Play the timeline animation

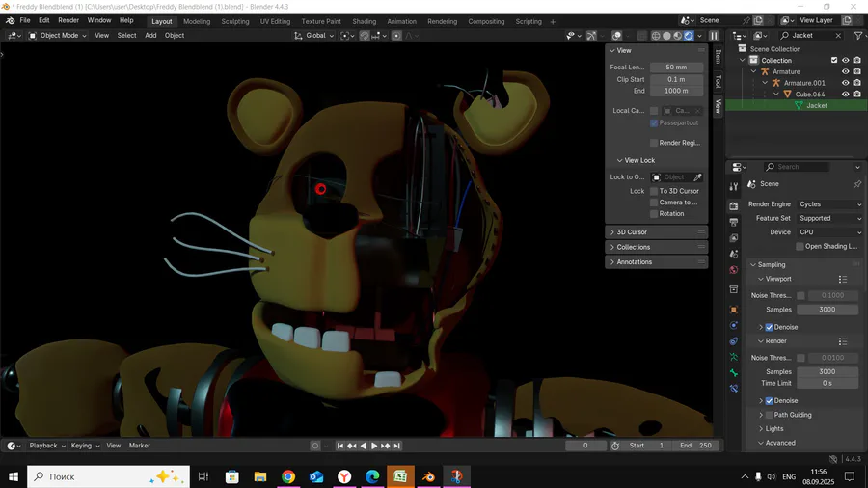click(374, 446)
